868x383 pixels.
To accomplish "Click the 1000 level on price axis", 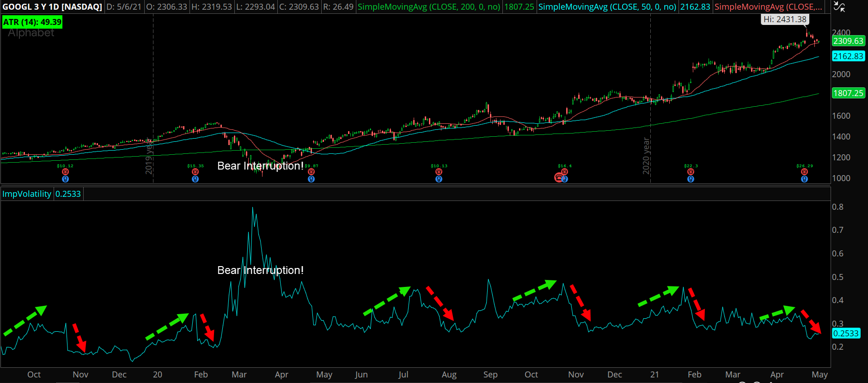I will [x=841, y=178].
